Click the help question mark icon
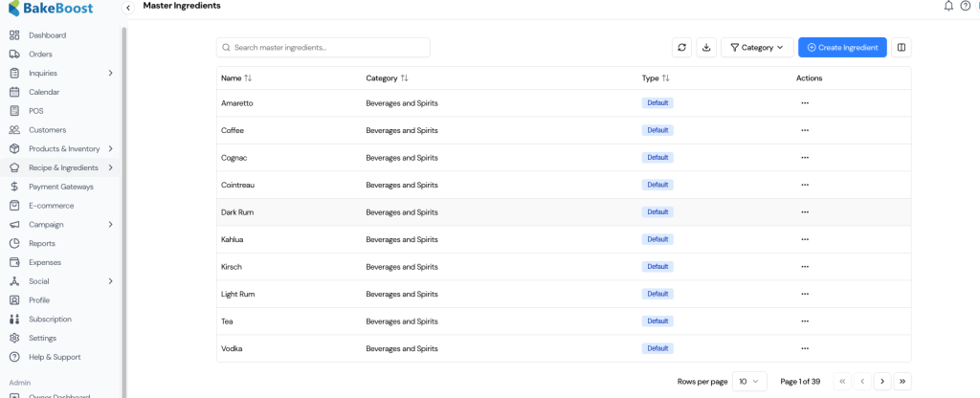This screenshot has height=398, width=980. click(x=965, y=6)
